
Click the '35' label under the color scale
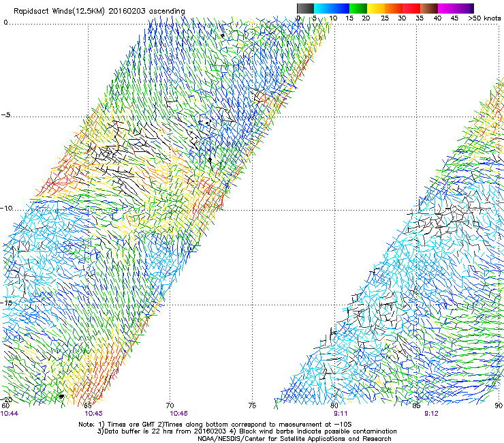tap(420, 18)
